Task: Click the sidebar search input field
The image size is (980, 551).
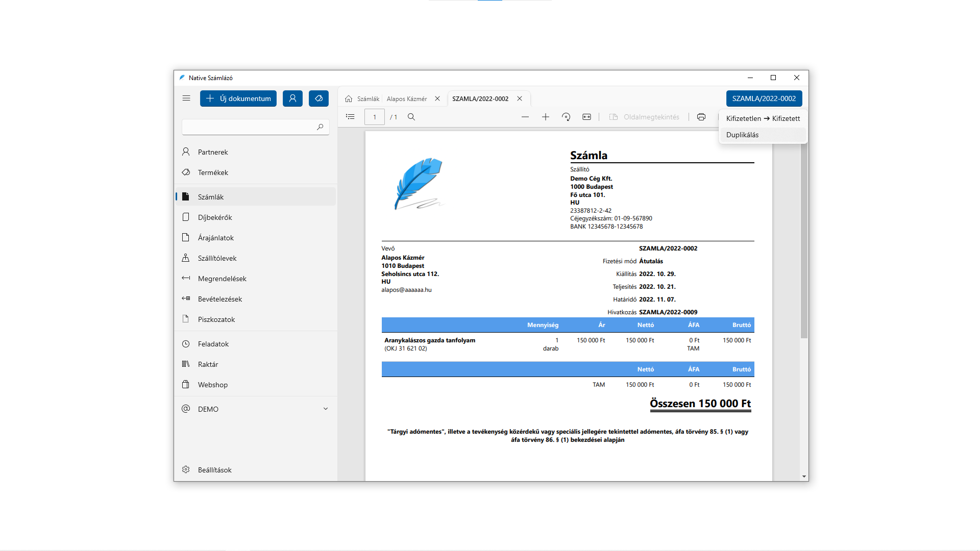Action: [x=249, y=127]
